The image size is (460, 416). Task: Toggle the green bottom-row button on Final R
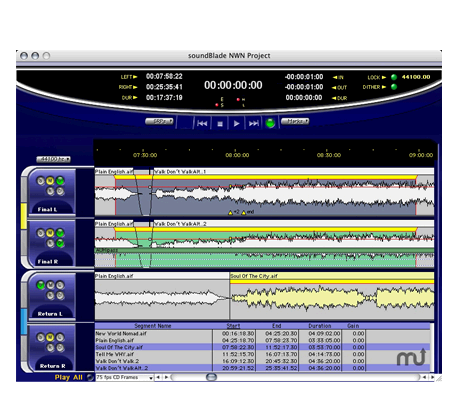60,243
